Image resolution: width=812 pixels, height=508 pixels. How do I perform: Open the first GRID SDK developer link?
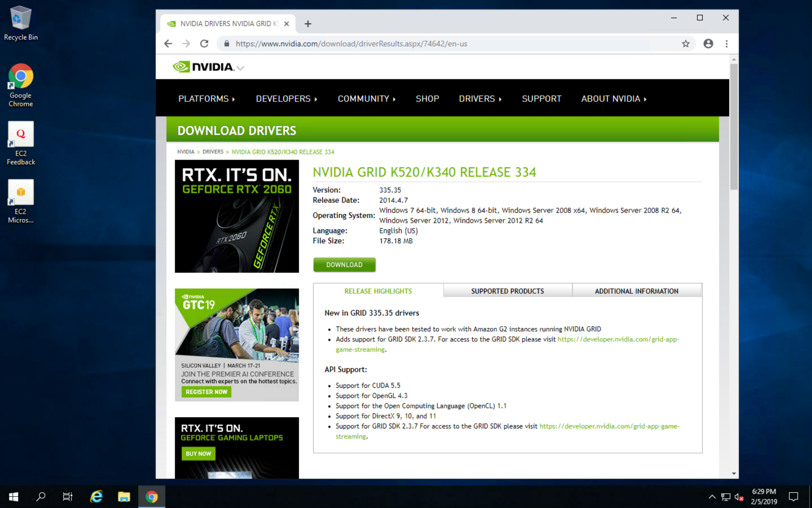point(618,339)
